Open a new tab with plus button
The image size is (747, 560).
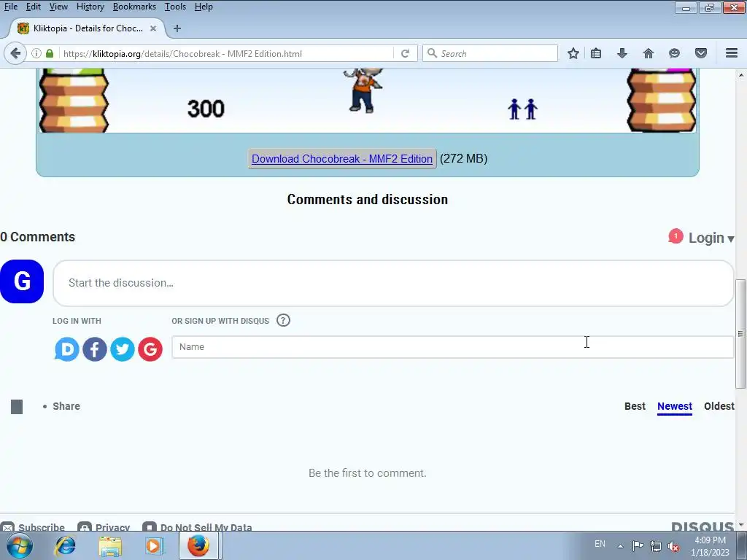pos(177,28)
